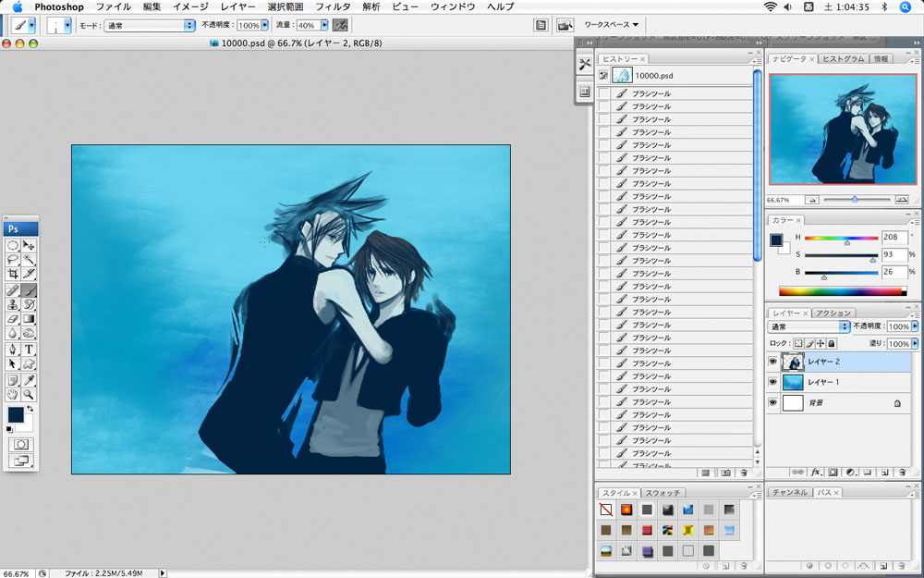
Task: Open the brush モード dropdown
Action: click(x=149, y=25)
